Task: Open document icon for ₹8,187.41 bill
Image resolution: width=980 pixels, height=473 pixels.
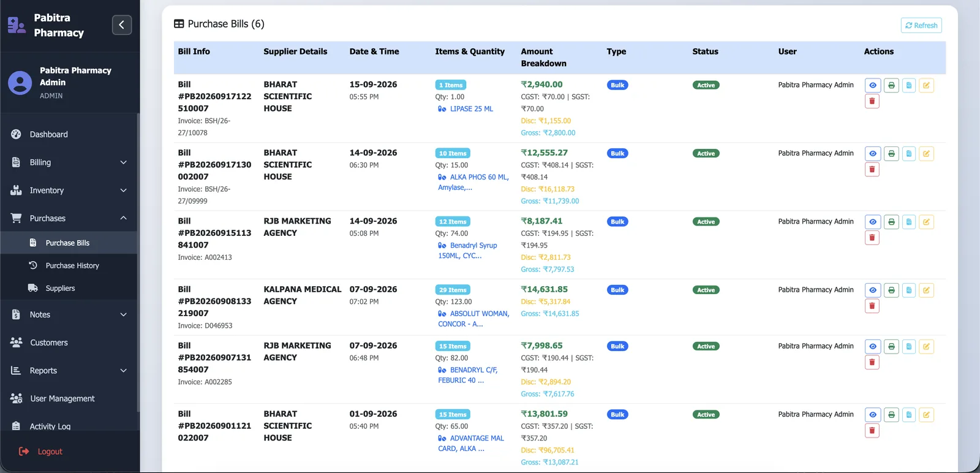Action: tap(909, 222)
